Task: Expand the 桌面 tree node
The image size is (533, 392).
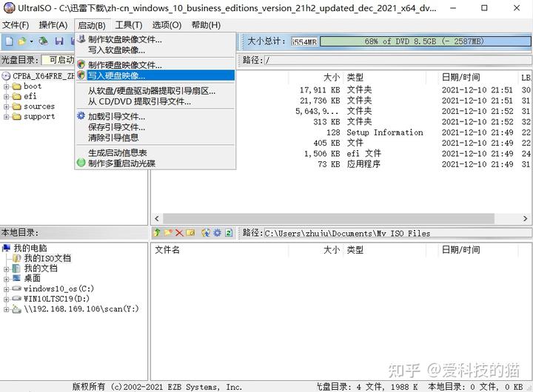Action: click(x=6, y=280)
